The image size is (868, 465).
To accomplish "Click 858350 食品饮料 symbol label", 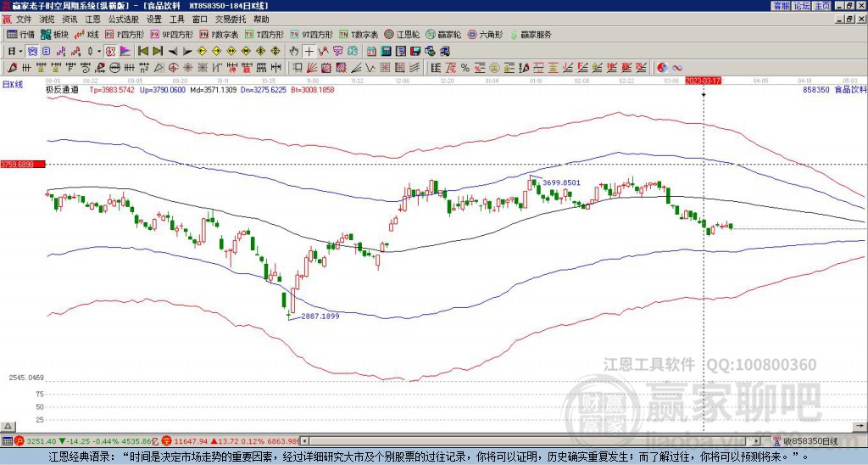I will coord(835,89).
